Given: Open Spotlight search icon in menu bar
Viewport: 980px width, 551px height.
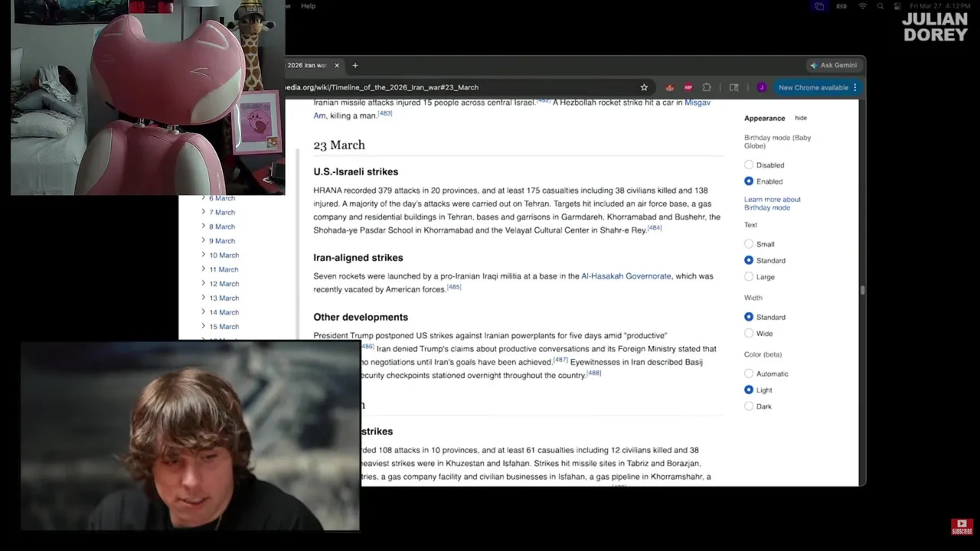Looking at the screenshot, I should pos(880,6).
